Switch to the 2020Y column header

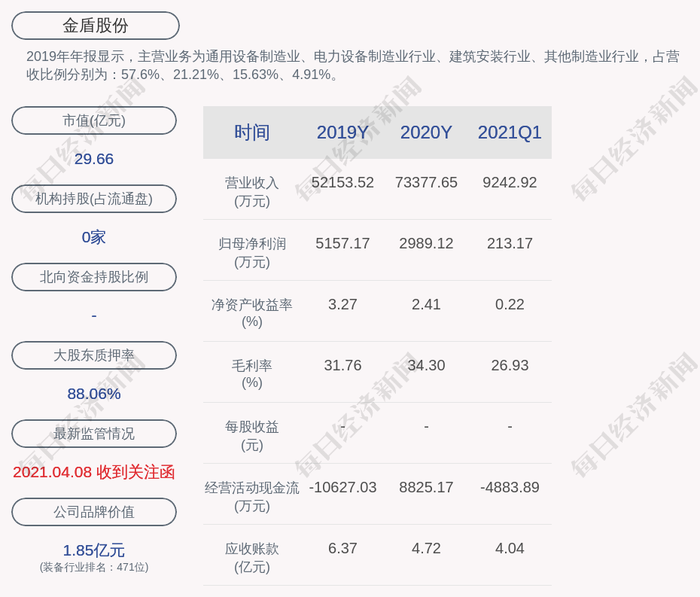[x=426, y=132]
